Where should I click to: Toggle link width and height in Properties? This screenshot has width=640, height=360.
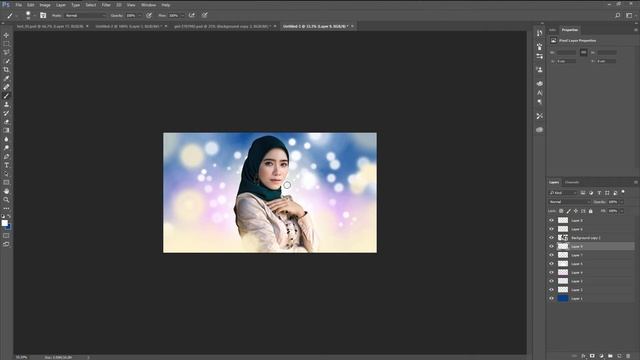pos(584,52)
